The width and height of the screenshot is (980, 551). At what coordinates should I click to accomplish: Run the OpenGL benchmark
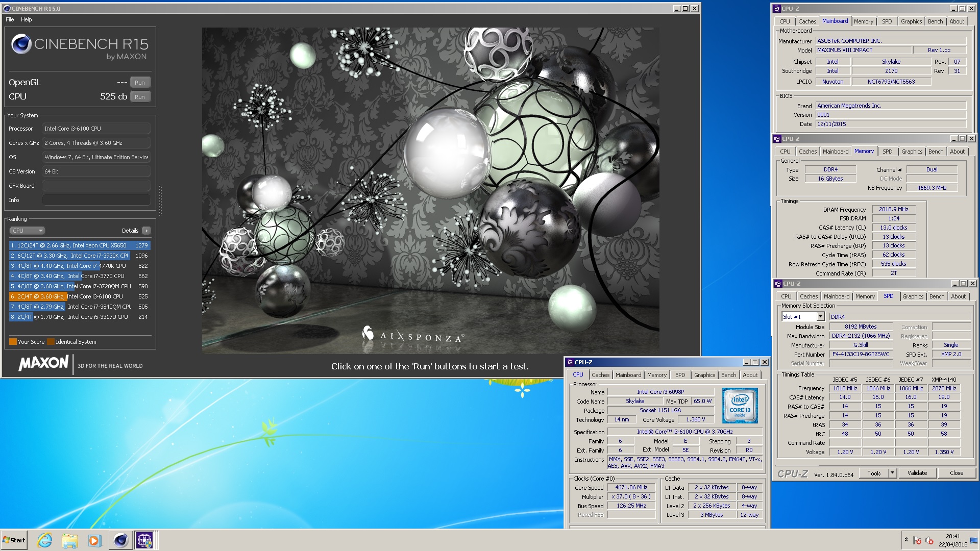click(x=140, y=83)
